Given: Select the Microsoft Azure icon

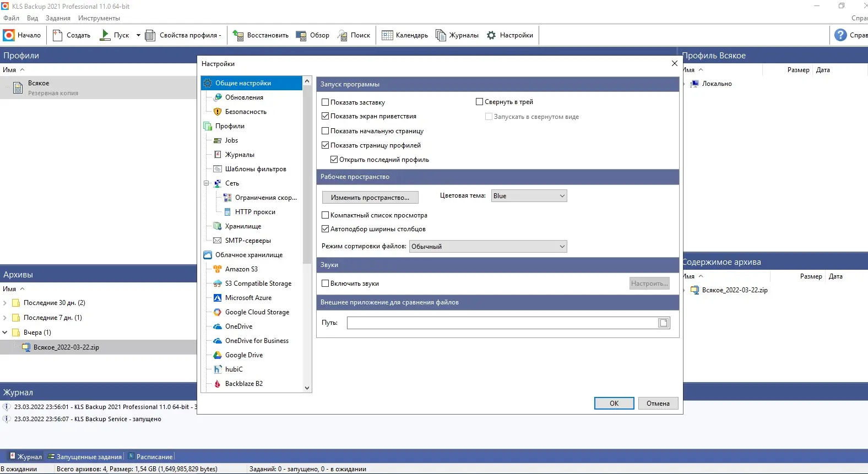Looking at the screenshot, I should point(218,298).
